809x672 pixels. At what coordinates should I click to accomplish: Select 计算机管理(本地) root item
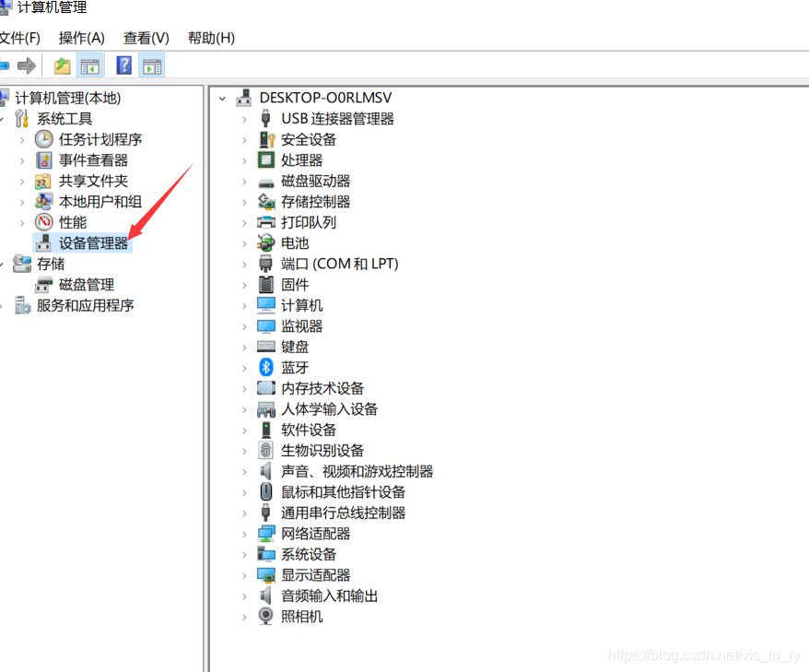(67, 98)
